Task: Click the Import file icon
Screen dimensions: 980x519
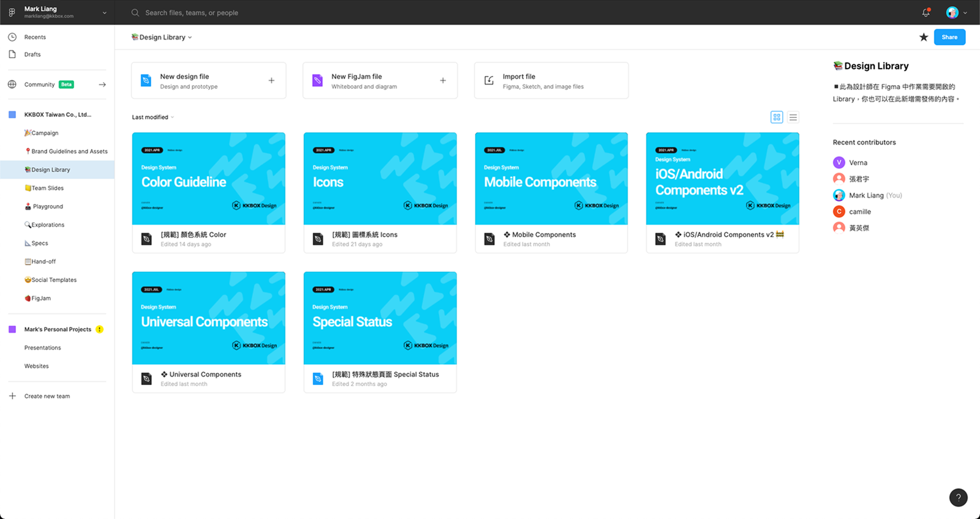Action: pyautogui.click(x=489, y=80)
